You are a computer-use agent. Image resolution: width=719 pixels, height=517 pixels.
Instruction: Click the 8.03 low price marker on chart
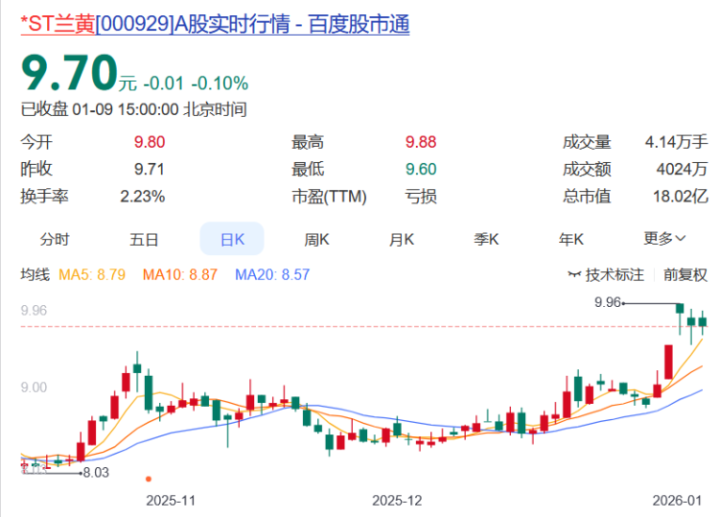tap(96, 473)
